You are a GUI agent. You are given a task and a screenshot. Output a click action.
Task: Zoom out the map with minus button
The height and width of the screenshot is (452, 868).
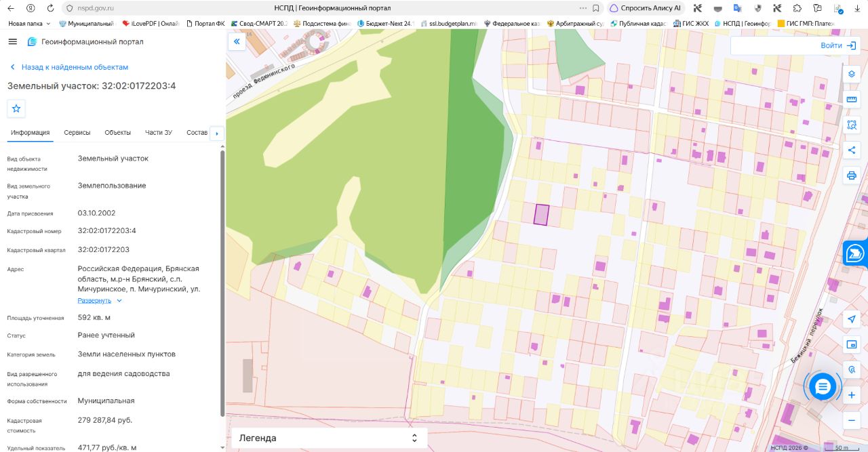[x=852, y=421]
